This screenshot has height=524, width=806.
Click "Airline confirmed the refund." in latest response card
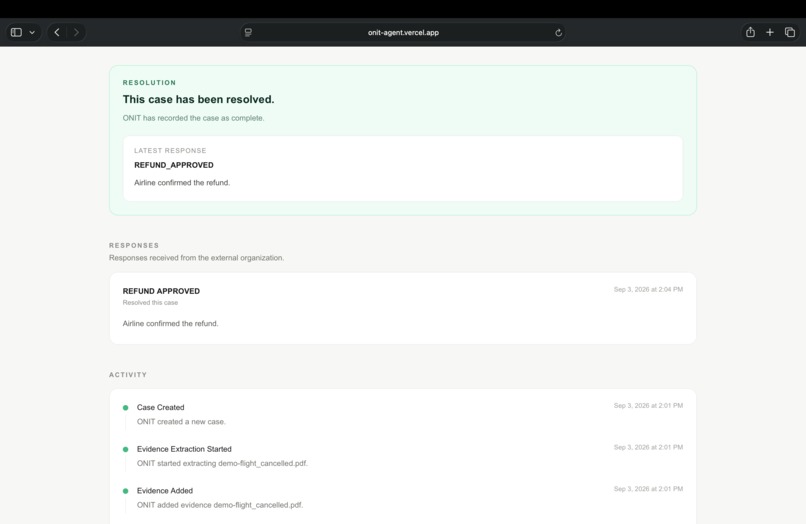pyautogui.click(x=182, y=183)
